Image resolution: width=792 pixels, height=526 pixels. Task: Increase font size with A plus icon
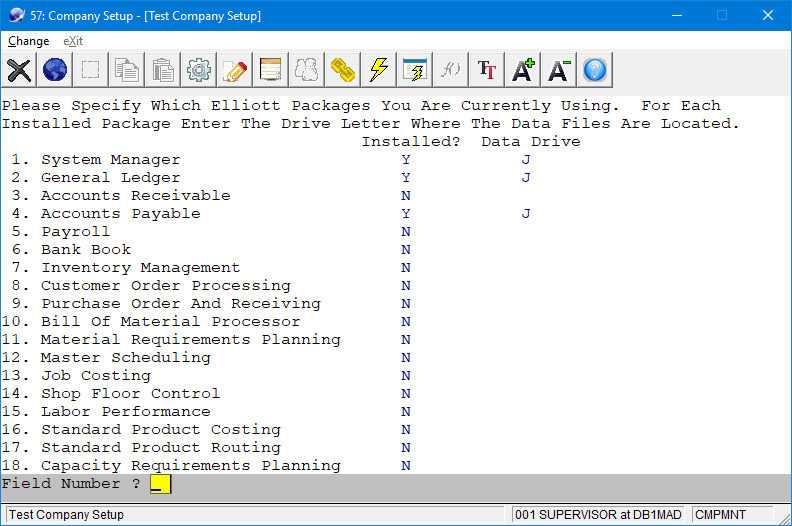523,70
